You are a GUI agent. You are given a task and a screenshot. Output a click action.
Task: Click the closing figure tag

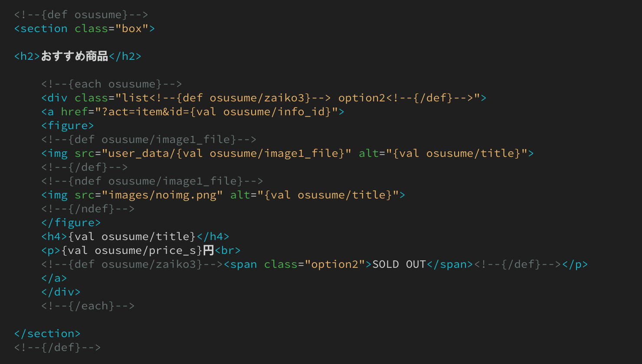(71, 223)
